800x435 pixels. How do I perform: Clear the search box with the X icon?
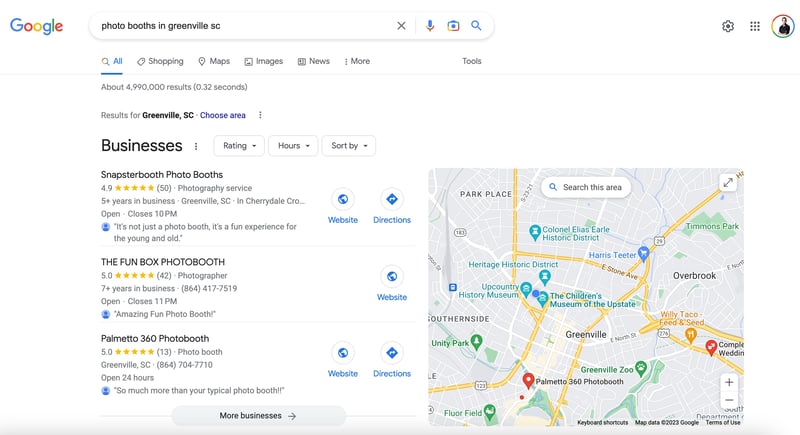coord(401,25)
